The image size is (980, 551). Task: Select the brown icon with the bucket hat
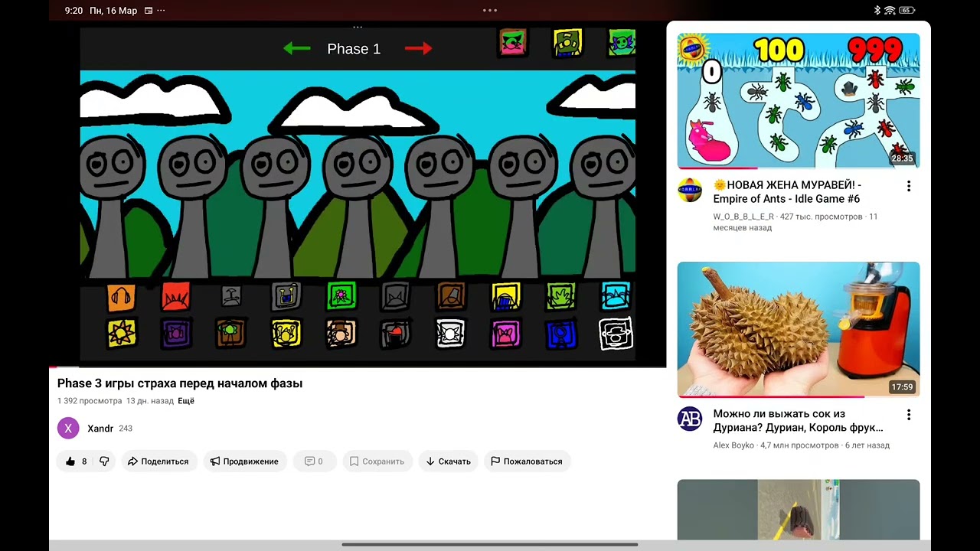tap(451, 296)
